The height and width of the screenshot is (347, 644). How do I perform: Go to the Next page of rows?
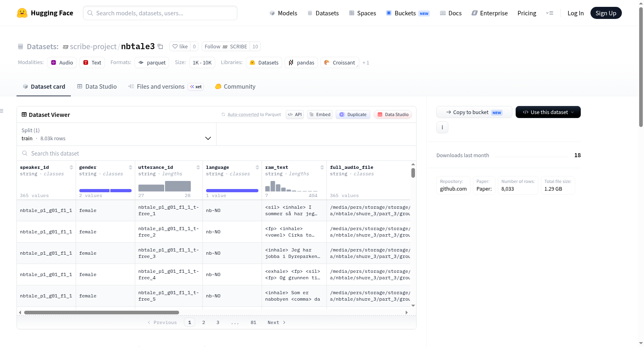pos(277,322)
